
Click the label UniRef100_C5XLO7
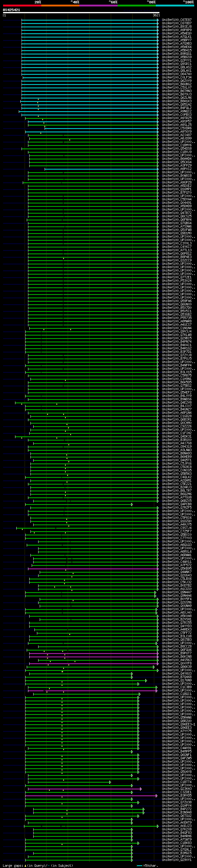[177, 88]
